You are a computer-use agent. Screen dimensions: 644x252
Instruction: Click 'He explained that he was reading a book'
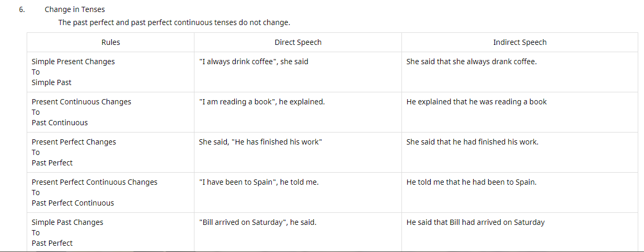coord(476,102)
